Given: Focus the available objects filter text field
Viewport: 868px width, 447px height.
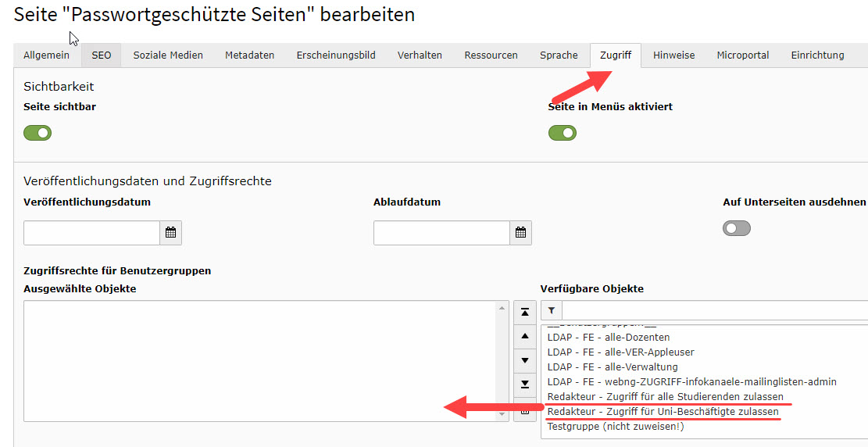Looking at the screenshot, I should point(714,310).
